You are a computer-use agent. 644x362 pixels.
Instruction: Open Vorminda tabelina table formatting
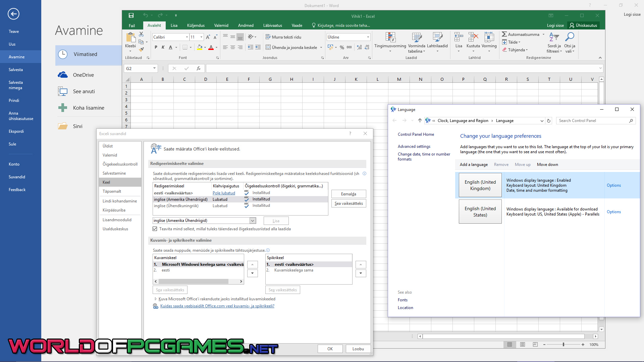click(417, 43)
